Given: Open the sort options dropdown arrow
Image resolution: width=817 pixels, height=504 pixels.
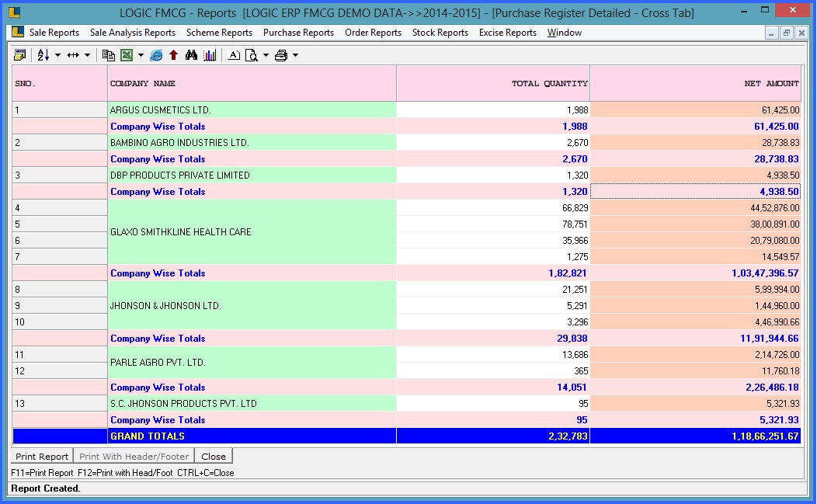Looking at the screenshot, I should click(57, 54).
